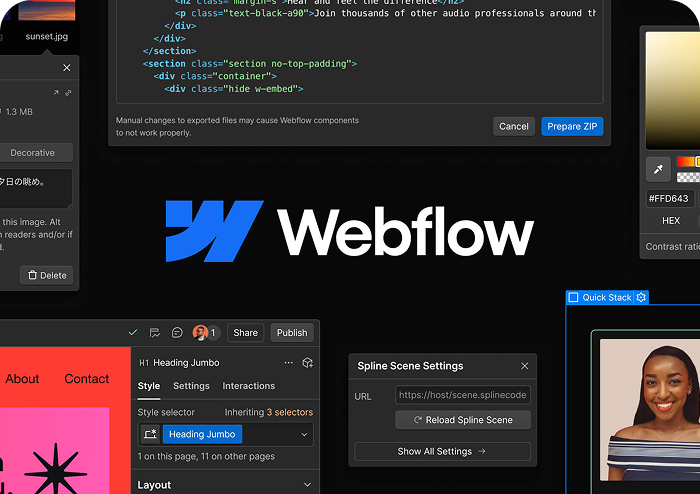The width and height of the screenshot is (700, 494).
Task: Close the sunset.jpg asset details panel
Action: [x=67, y=68]
